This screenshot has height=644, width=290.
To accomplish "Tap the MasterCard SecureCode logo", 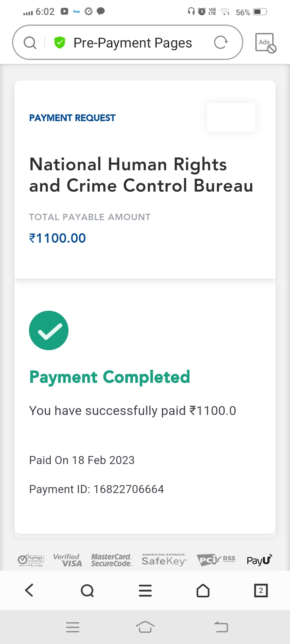I will point(111,560).
